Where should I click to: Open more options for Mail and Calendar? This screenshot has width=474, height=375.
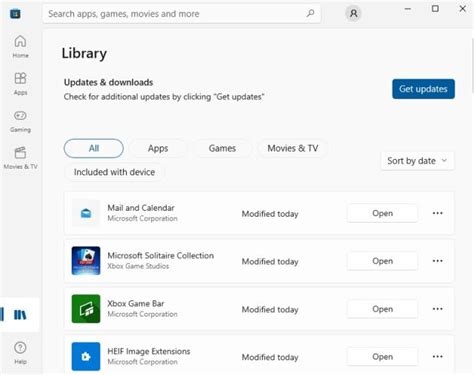437,213
